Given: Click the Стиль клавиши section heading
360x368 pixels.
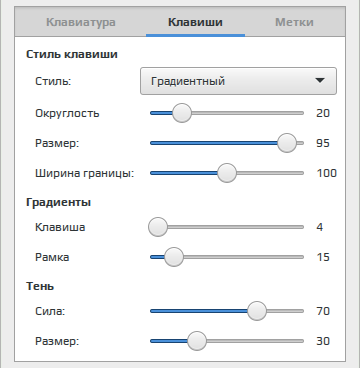Looking at the screenshot, I should [72, 54].
